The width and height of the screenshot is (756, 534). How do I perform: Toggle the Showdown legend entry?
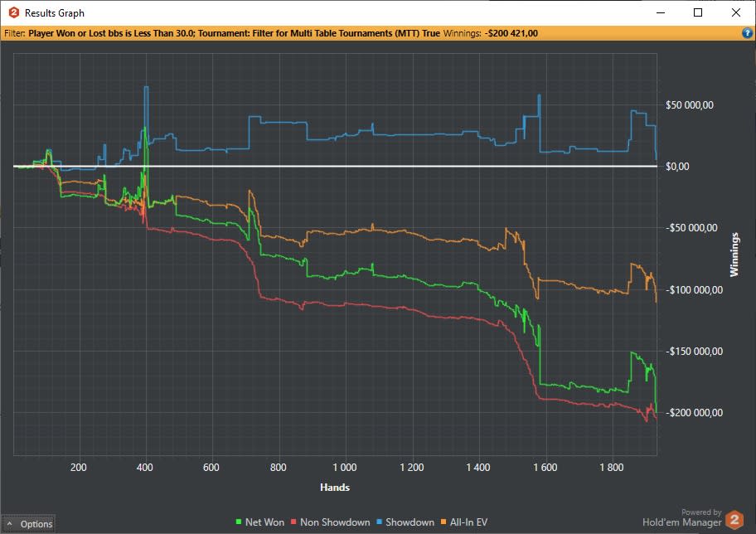coord(405,522)
